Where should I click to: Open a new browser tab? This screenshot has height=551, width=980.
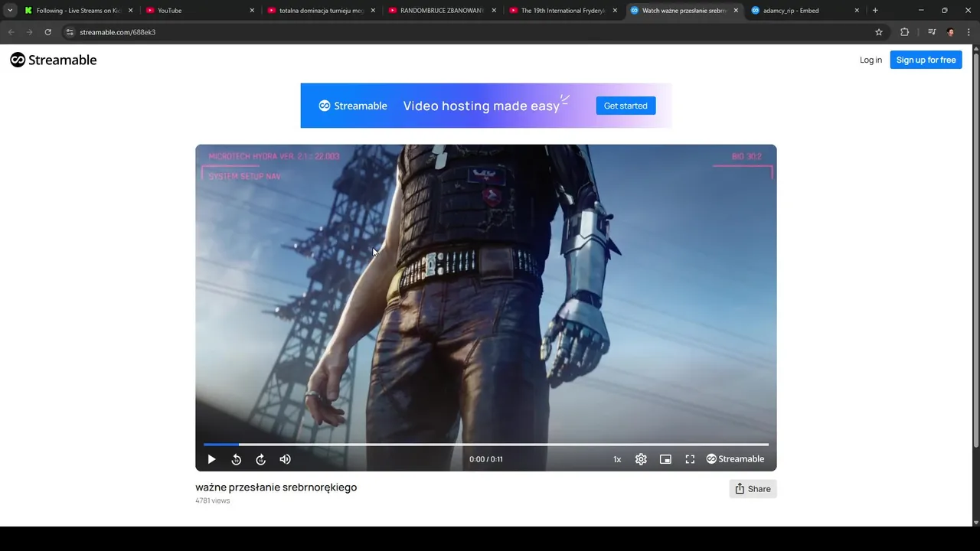click(x=875, y=11)
